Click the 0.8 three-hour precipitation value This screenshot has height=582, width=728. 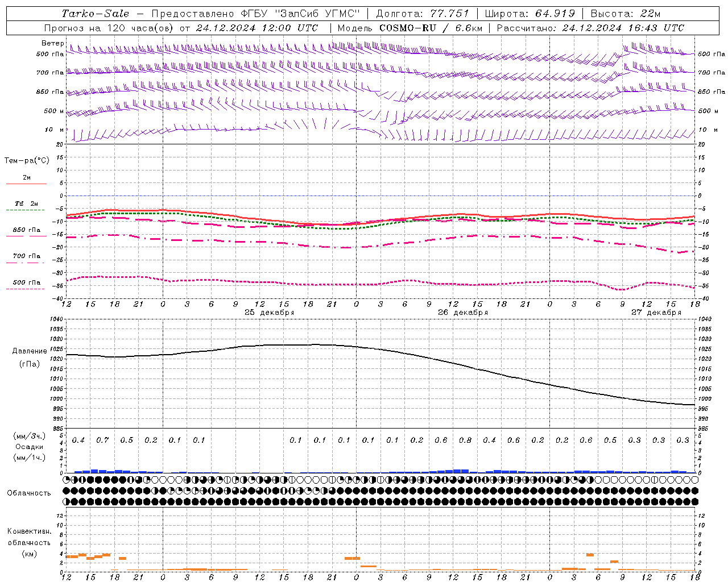point(465,440)
